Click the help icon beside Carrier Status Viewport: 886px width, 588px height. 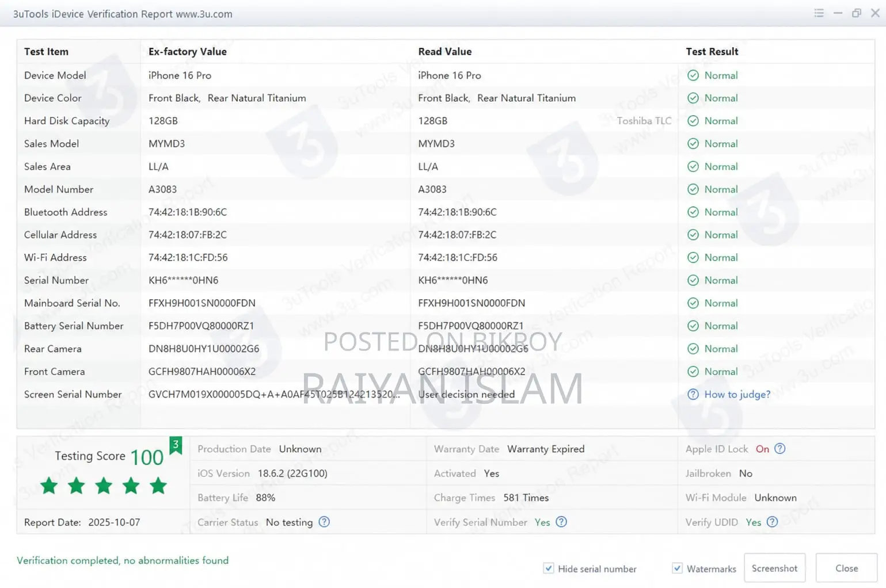click(x=324, y=522)
